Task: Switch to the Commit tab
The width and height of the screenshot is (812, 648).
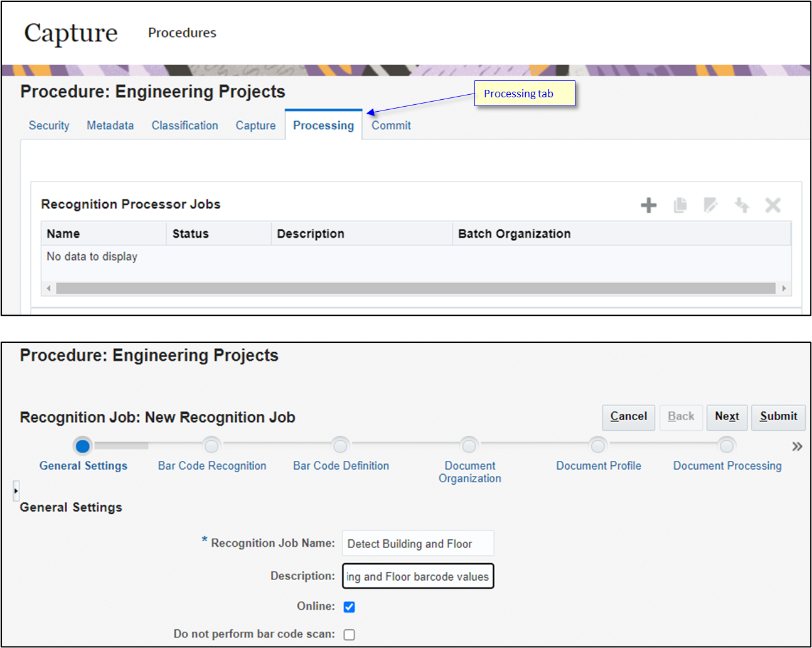Action: point(390,125)
